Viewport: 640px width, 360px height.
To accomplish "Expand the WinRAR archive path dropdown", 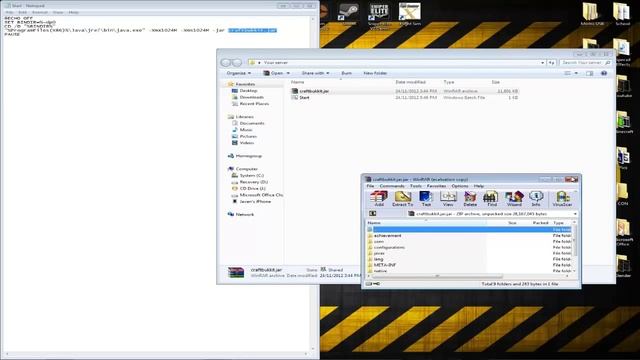I will (x=575, y=213).
